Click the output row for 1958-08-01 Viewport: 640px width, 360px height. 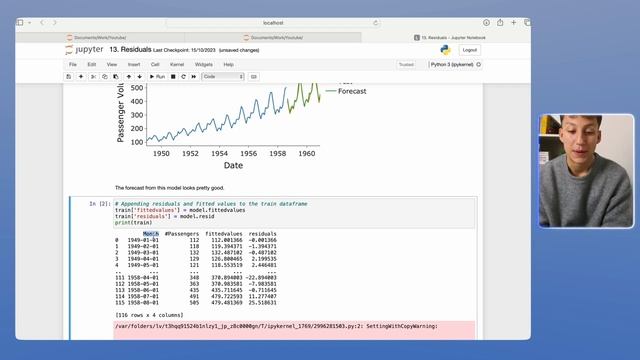[x=196, y=303]
